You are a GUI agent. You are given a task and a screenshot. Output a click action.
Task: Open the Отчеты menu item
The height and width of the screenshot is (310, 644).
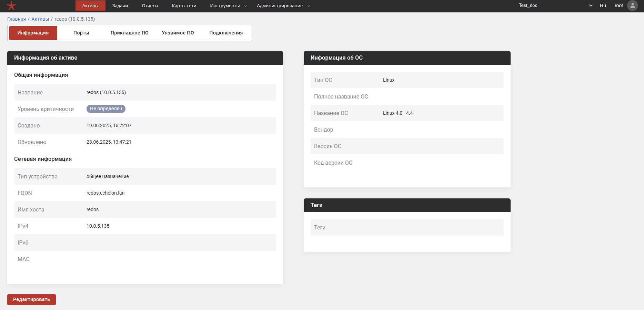150,6
